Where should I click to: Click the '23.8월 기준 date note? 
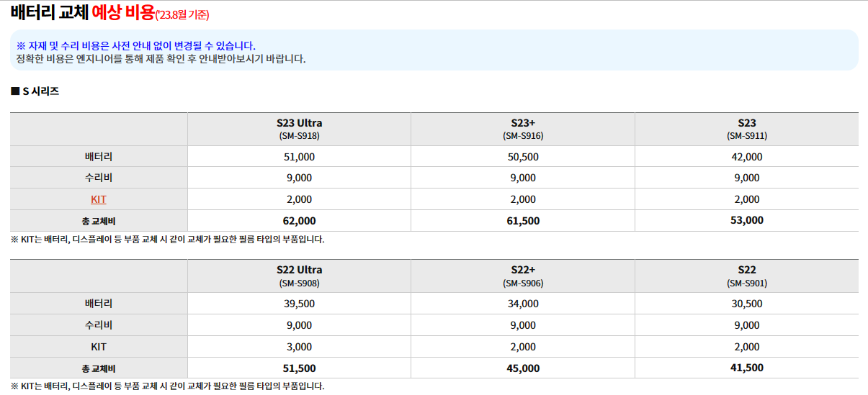coord(182,14)
